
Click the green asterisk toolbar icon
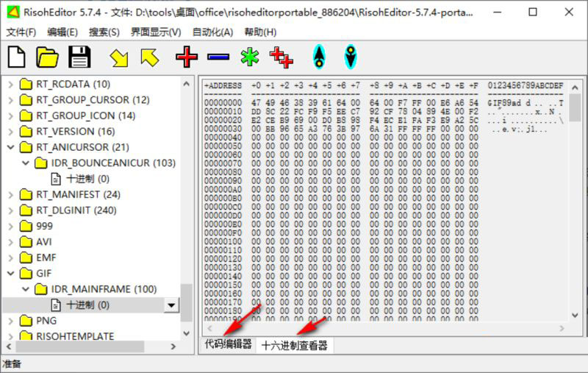pyautogui.click(x=250, y=57)
